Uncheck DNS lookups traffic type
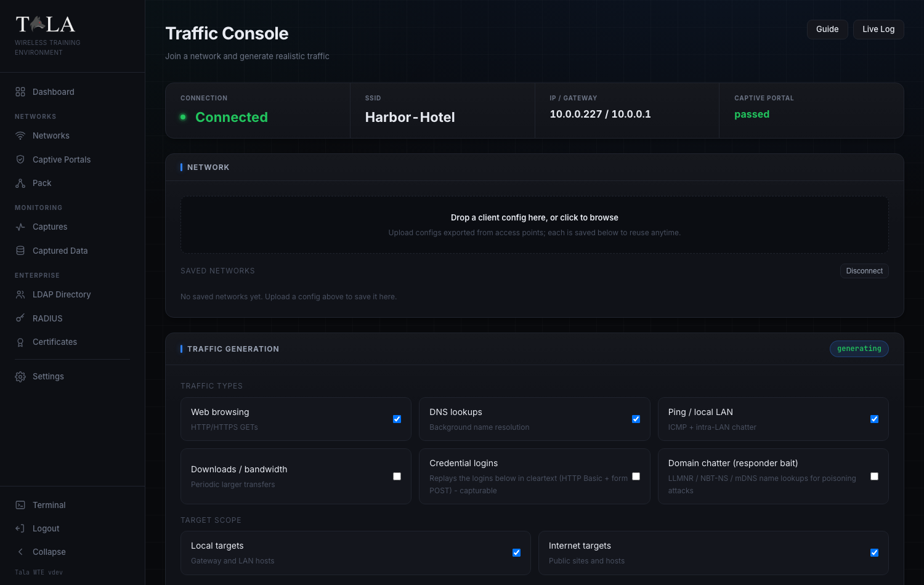924x585 pixels. tap(636, 419)
